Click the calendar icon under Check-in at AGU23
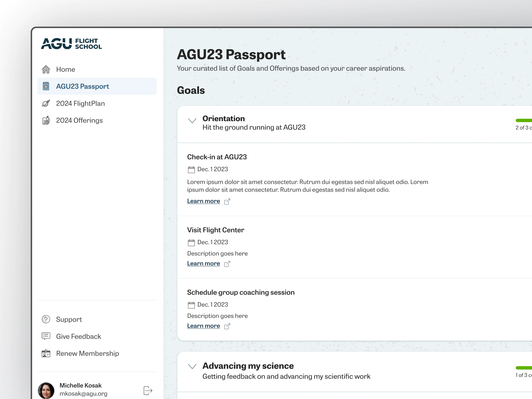This screenshot has height=399, width=532. point(191,170)
